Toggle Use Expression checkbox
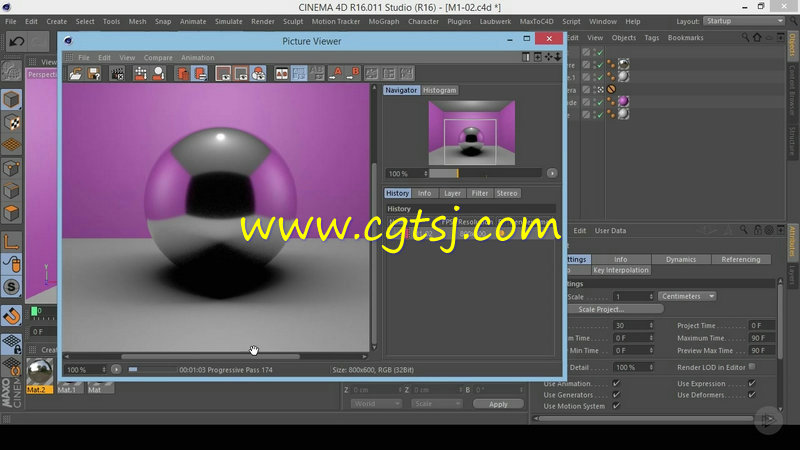 [x=752, y=383]
